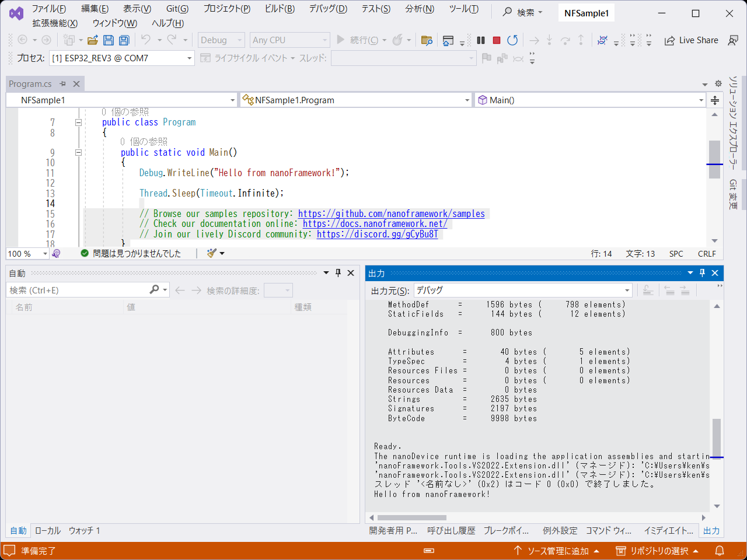
Task: Open the github.com/nanoframework/samples link
Action: tap(392, 214)
